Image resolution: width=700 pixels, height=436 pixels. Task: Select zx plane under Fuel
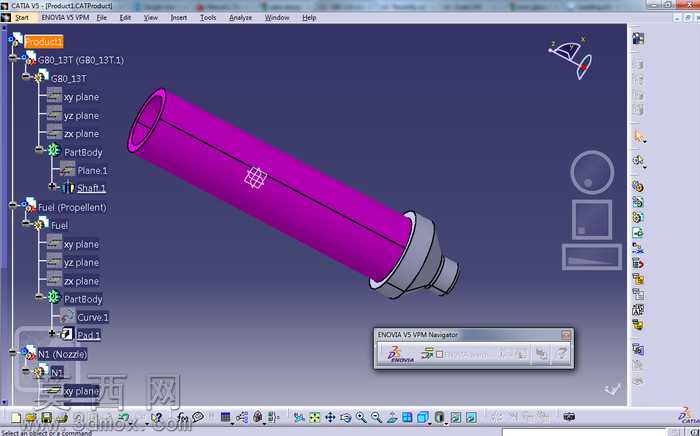tap(81, 281)
